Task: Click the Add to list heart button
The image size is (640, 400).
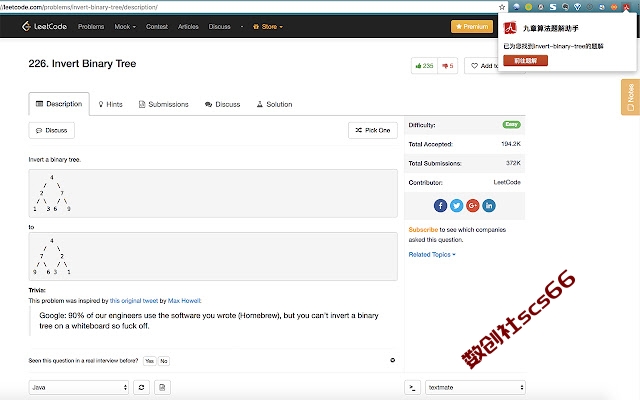Action: tap(481, 66)
